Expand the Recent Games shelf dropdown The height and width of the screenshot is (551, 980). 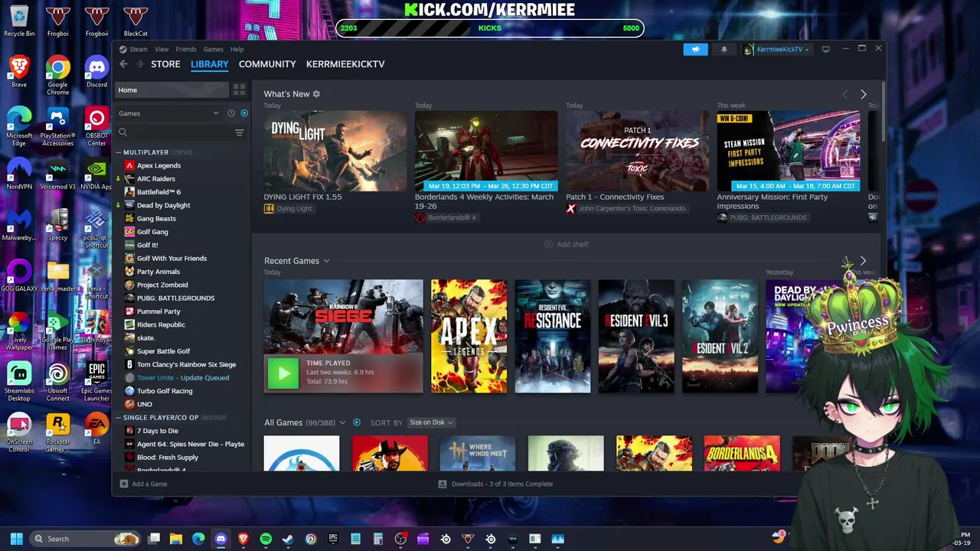tap(326, 261)
